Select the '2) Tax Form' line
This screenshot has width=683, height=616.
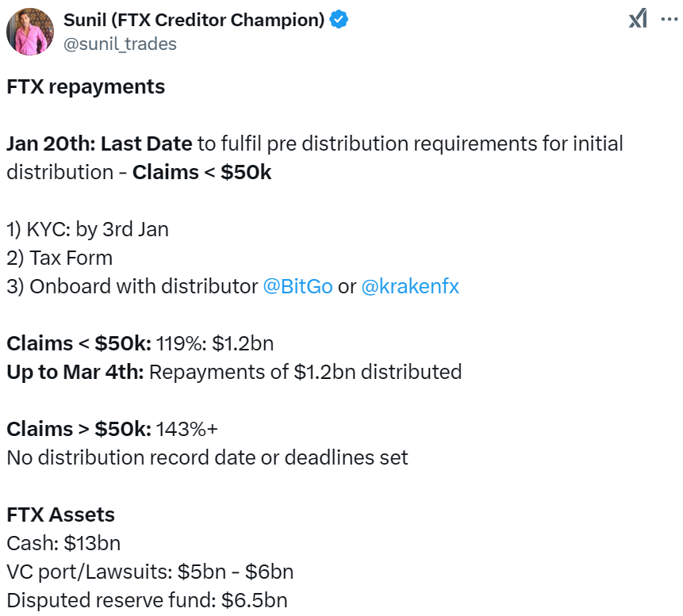[x=59, y=258]
